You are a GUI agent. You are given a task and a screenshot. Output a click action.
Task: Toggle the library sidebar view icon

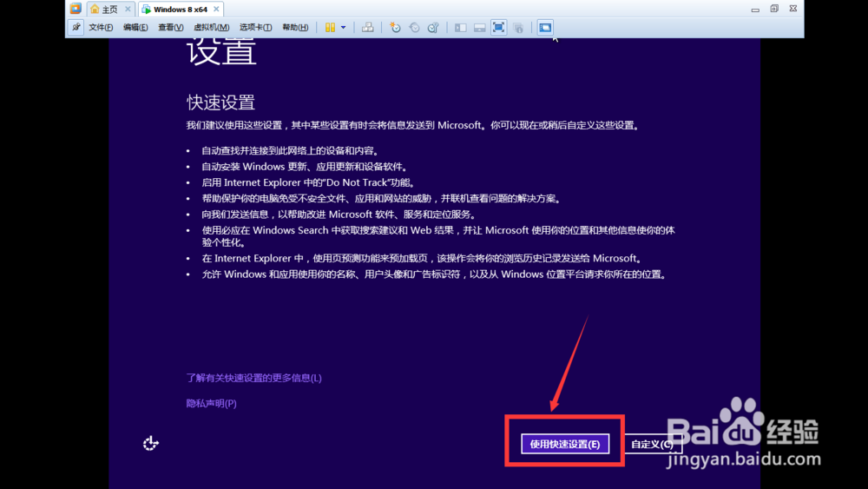point(461,27)
